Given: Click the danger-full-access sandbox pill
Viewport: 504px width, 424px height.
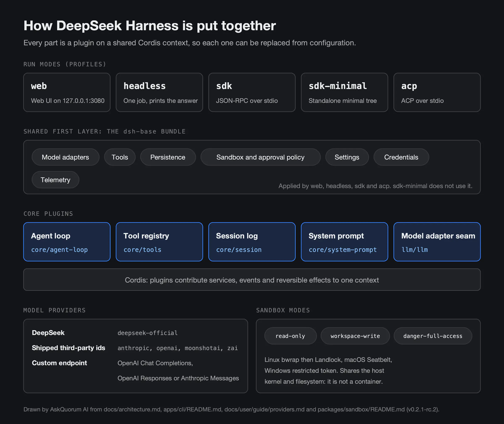Looking at the screenshot, I should [x=433, y=336].
